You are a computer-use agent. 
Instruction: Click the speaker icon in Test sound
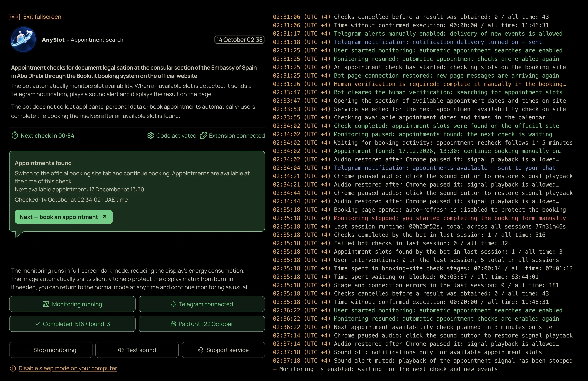tap(121, 350)
